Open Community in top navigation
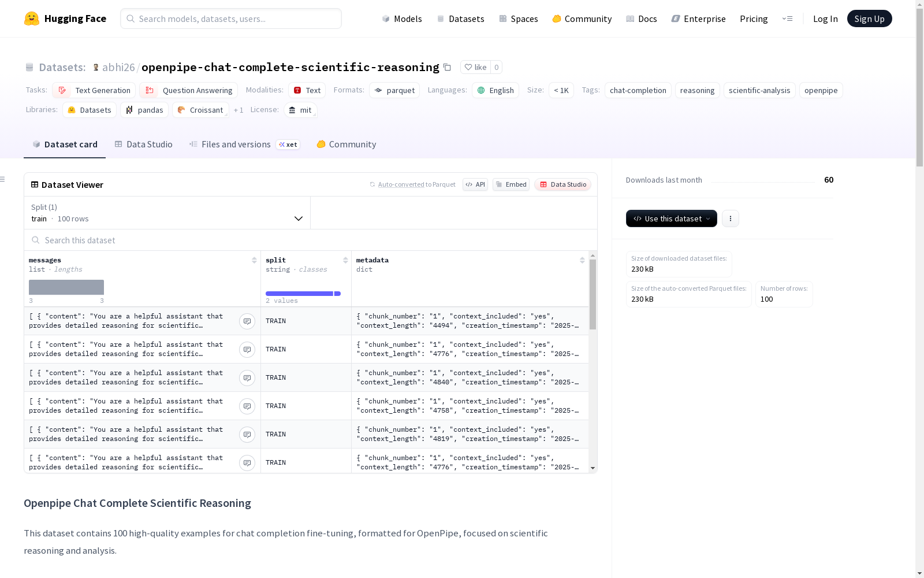 582,18
